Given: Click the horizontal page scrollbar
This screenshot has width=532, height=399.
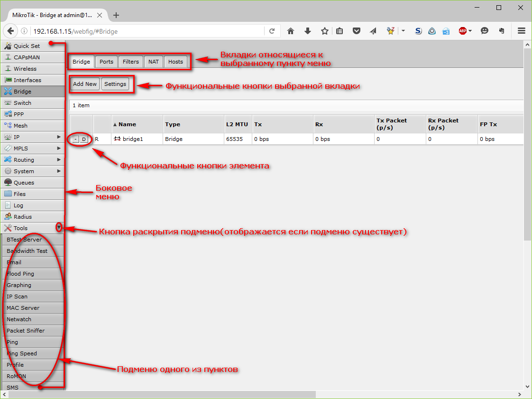Looking at the screenshot, I should click(x=162, y=395).
